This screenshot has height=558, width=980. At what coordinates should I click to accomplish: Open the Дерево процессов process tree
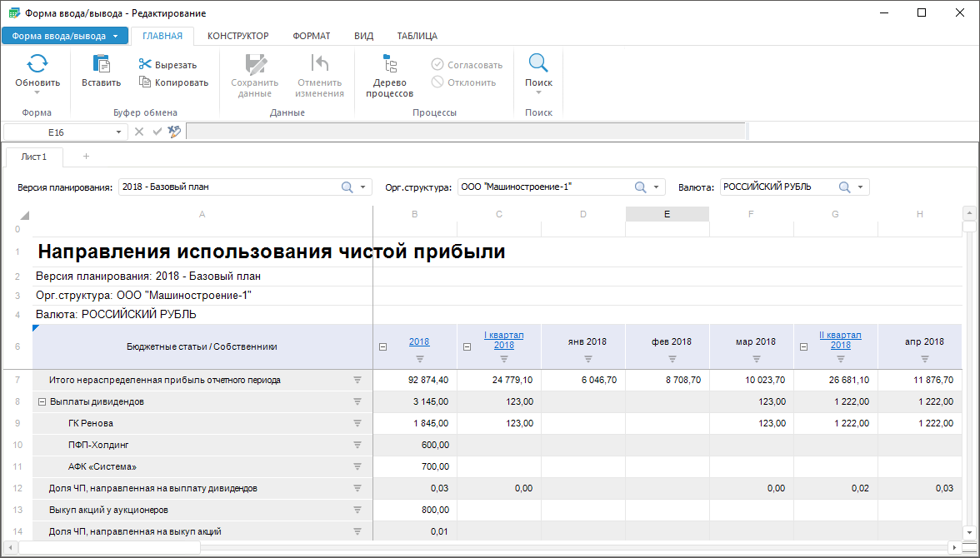[x=389, y=75]
